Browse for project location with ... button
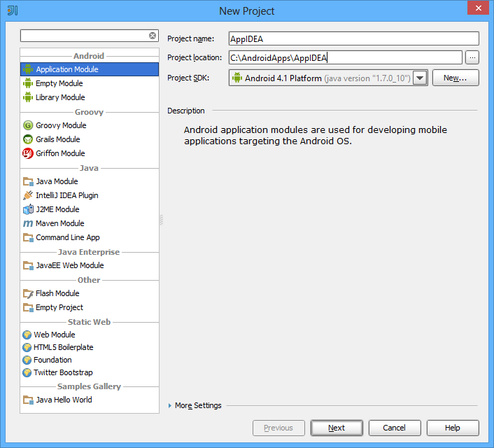Image resolution: width=494 pixels, height=448 pixels. [x=472, y=57]
